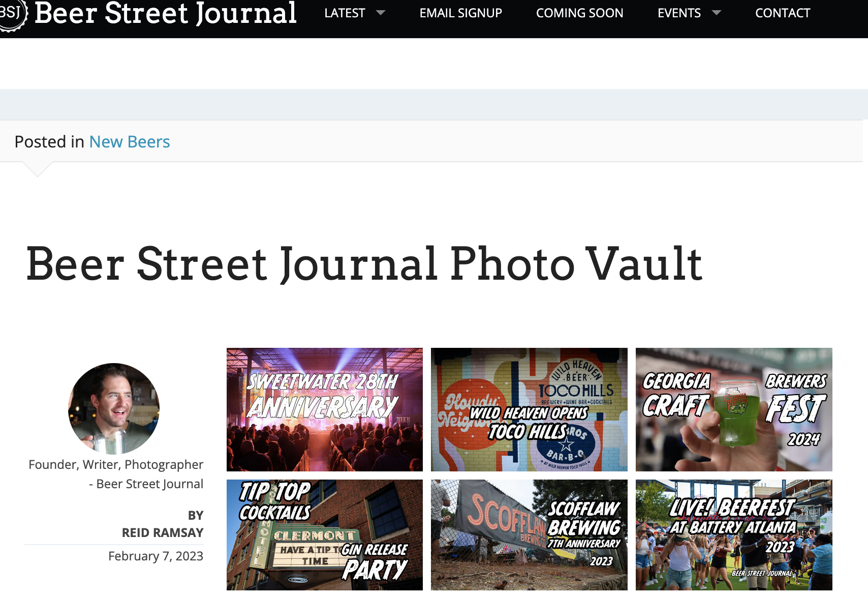
Task: Click the February 7, 2023 post date
Action: [156, 556]
